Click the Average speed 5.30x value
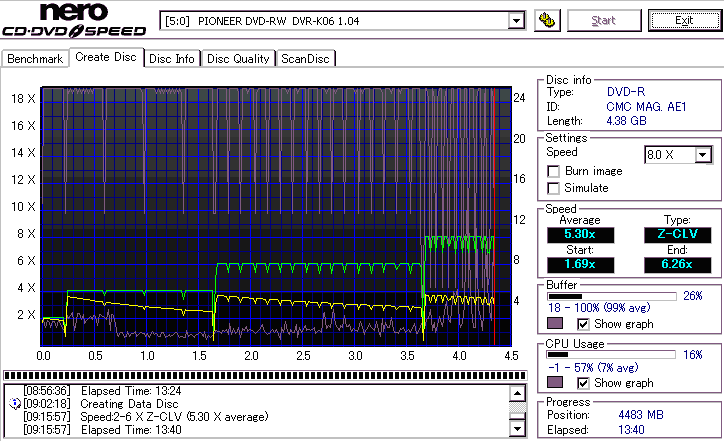This screenshot has height=441, width=724. click(580, 235)
